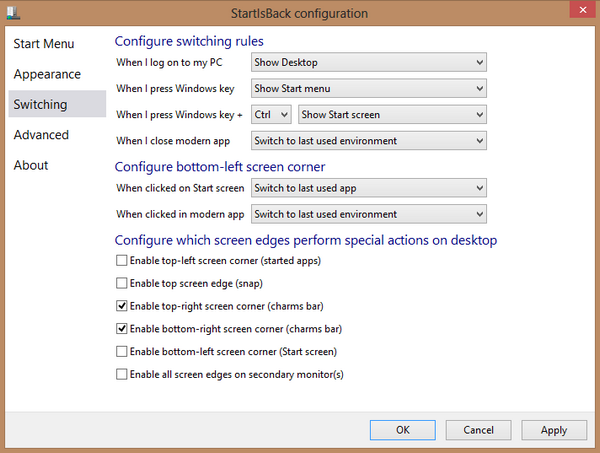Screen dimensions: 600x453
Task: Uncheck Enable bottom-right screen corner (charms bar)
Action: (x=122, y=329)
